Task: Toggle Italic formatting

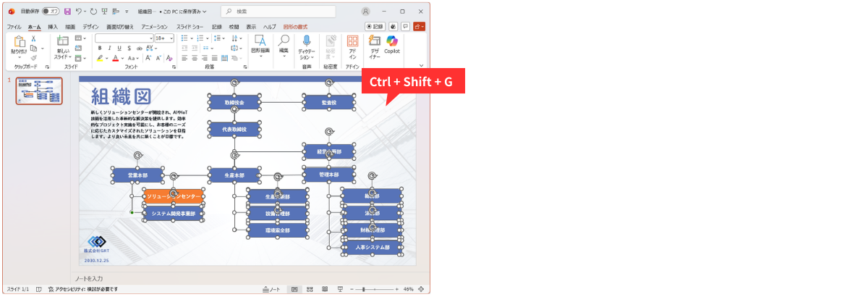Action: tap(109, 48)
